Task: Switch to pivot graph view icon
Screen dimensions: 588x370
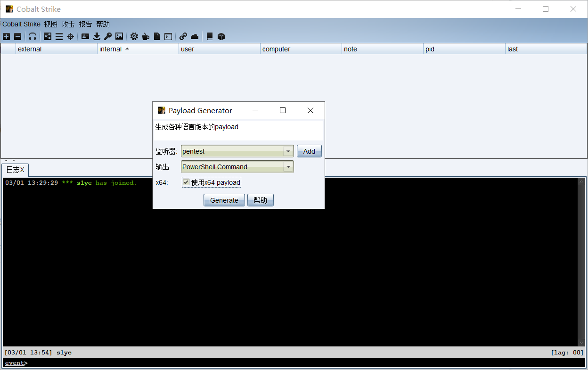Action: tap(48, 36)
